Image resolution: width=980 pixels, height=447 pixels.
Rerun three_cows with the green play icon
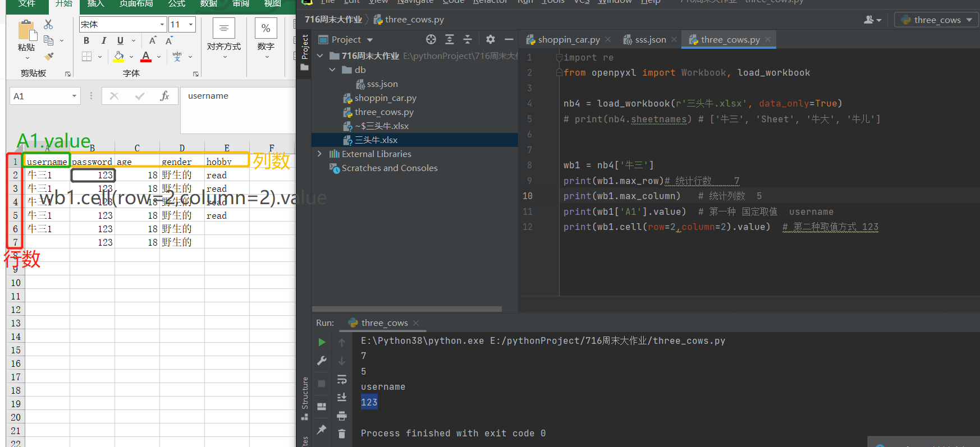pyautogui.click(x=322, y=342)
